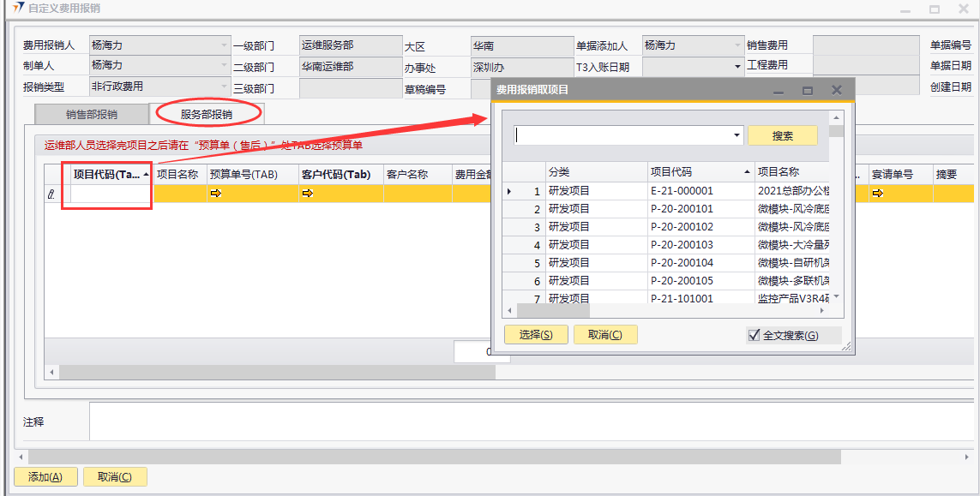Click the arrow icon in 客户代码 column

(x=308, y=194)
